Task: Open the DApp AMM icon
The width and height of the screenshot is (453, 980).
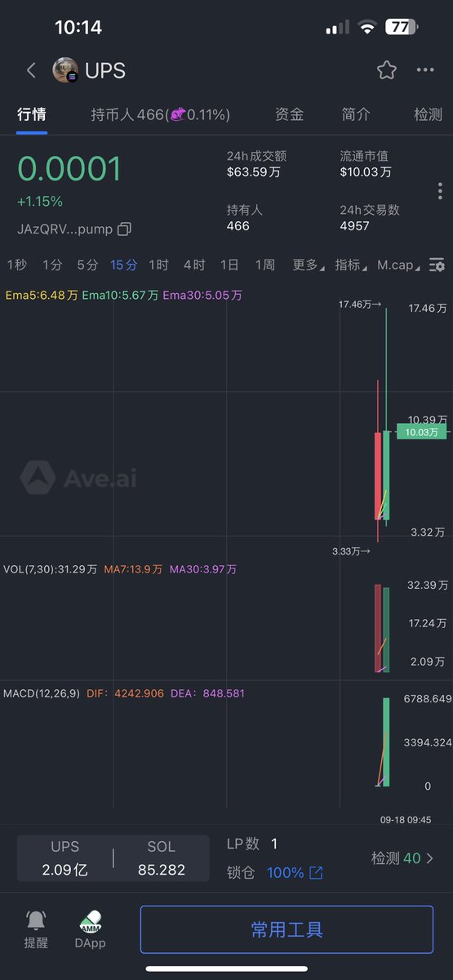Action: point(91,921)
